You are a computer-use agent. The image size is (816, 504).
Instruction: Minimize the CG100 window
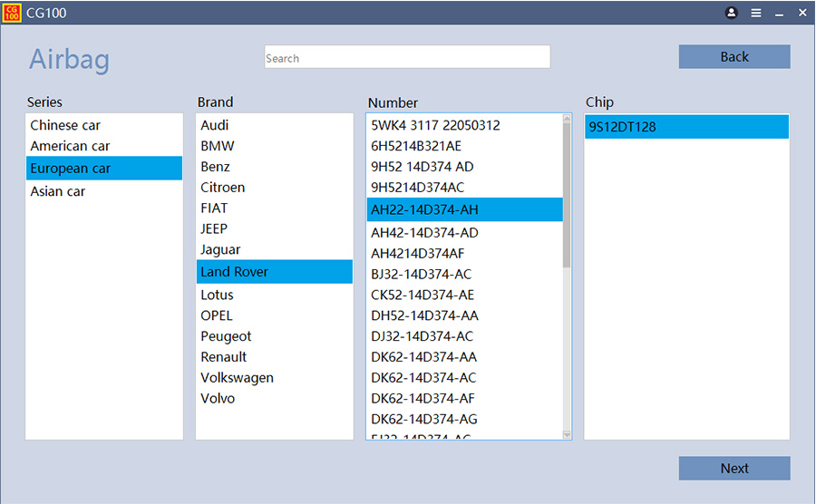click(x=779, y=13)
